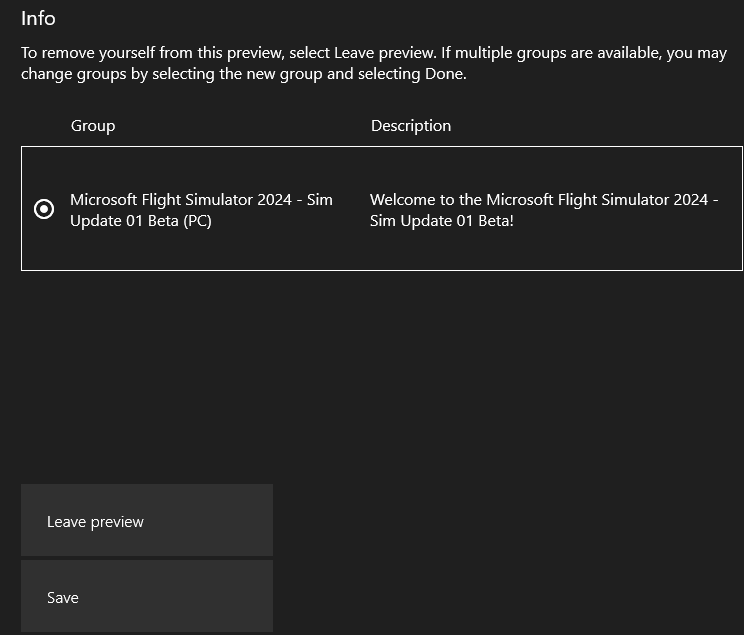Click the Description column header

point(410,126)
